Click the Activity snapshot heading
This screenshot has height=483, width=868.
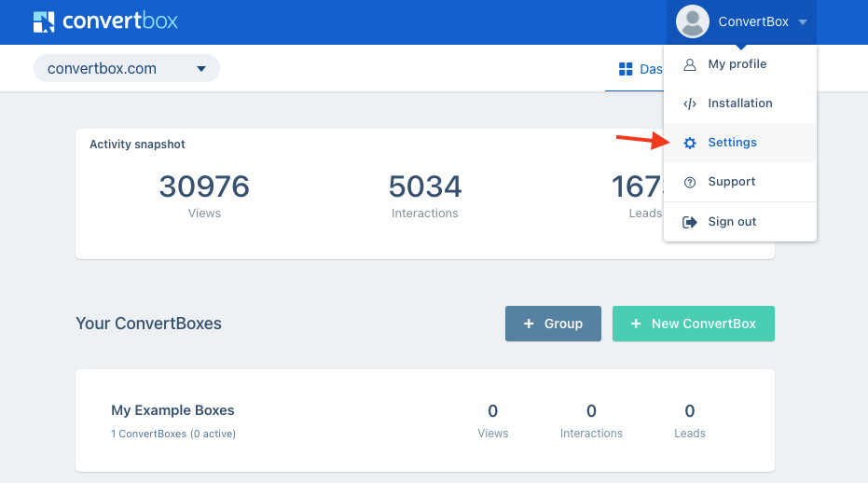(137, 144)
